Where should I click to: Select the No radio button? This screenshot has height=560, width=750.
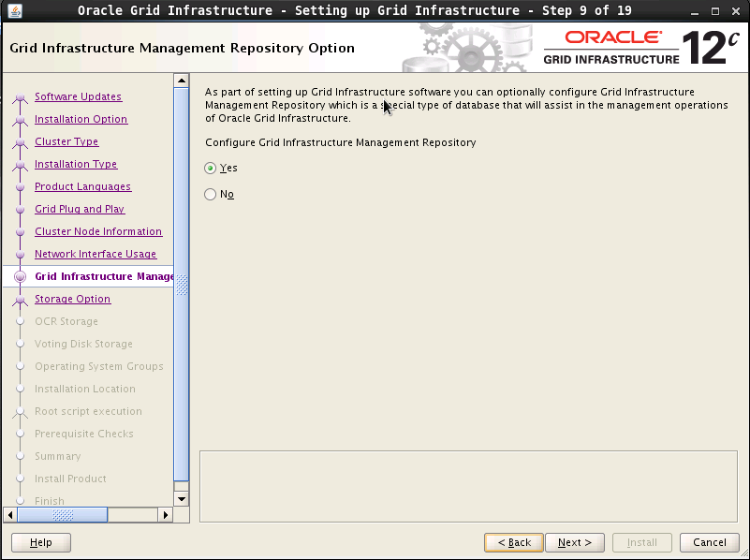tap(210, 195)
